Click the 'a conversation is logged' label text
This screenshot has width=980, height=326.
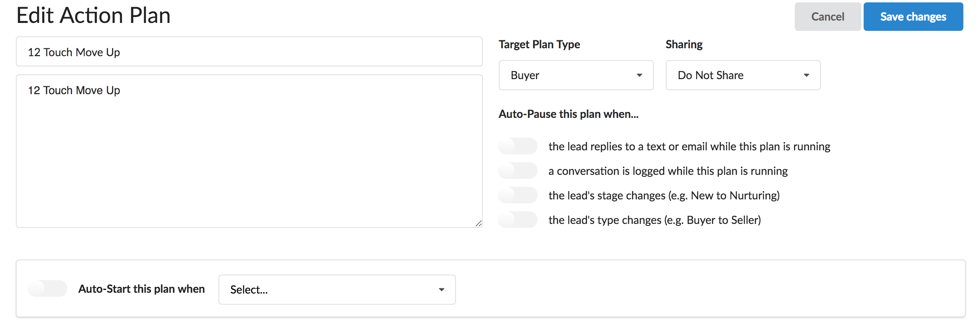pyautogui.click(x=668, y=171)
